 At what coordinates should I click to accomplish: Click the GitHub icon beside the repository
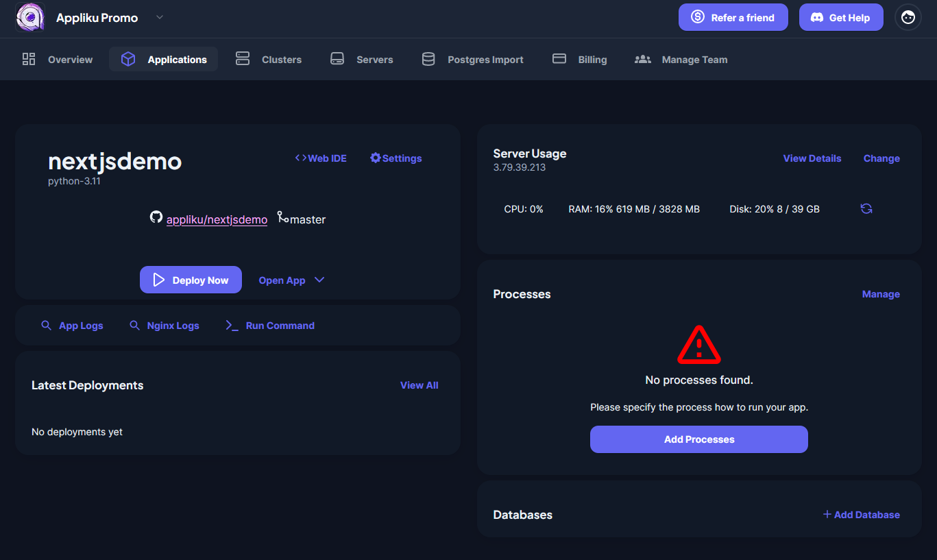pos(156,217)
